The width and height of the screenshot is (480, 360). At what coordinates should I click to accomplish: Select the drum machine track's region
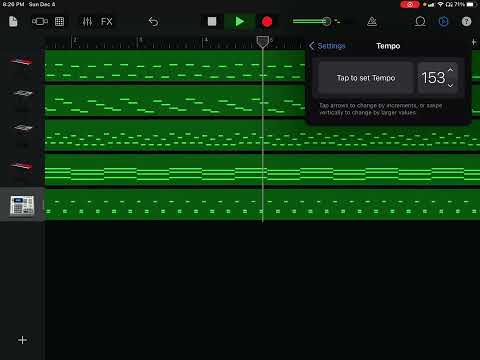click(x=262, y=204)
